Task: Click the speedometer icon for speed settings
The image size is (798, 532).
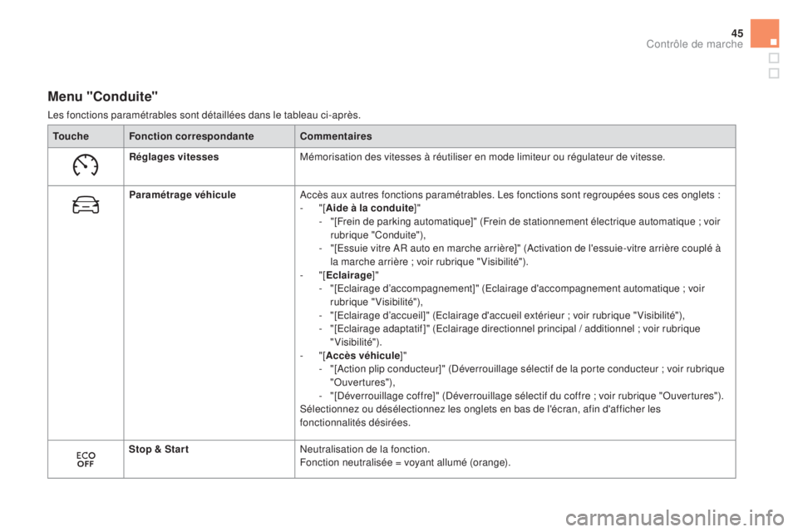Action: point(85,166)
